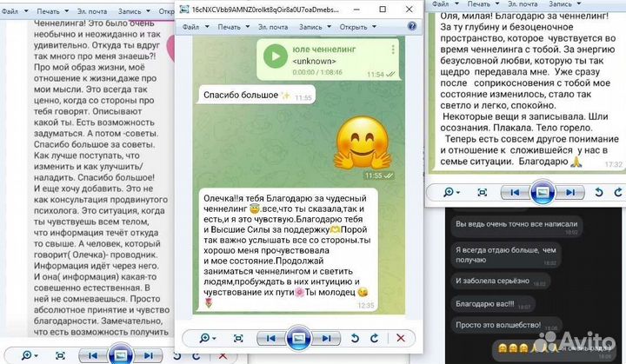Viewport: 626px width, 364px height.
Task: Open Печать menu in center photo viewer
Action: pos(229,27)
